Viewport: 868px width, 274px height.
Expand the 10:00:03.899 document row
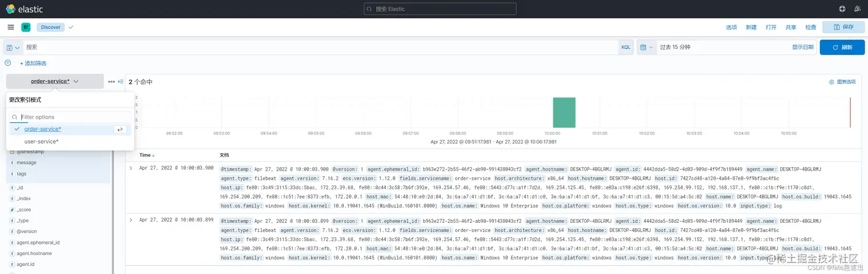pos(131,220)
